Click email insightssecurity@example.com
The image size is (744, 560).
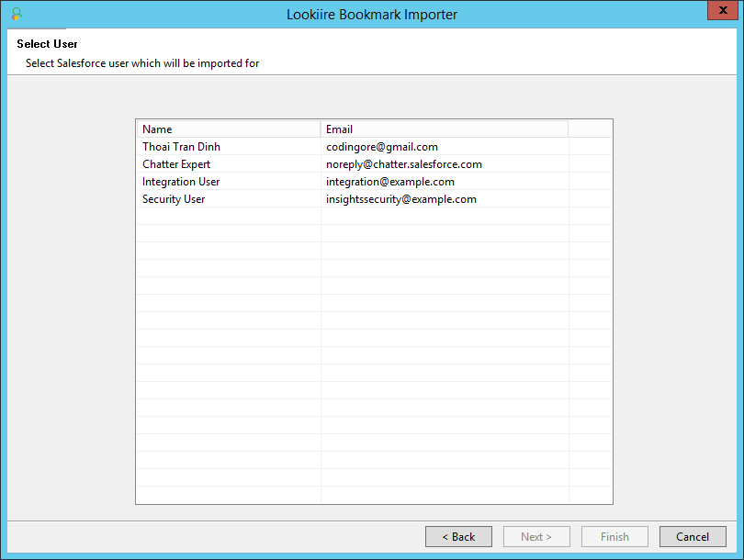(x=401, y=199)
